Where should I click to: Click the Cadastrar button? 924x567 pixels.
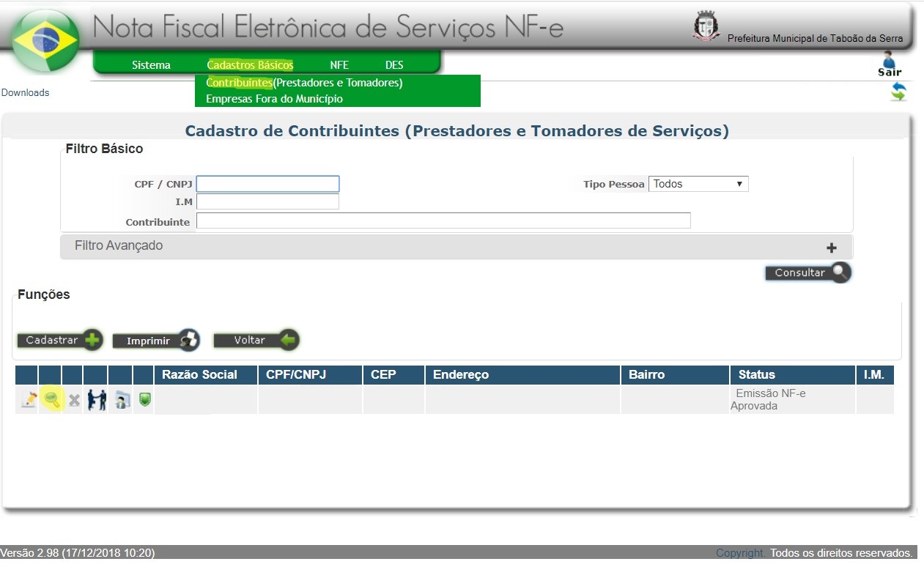[x=60, y=340]
